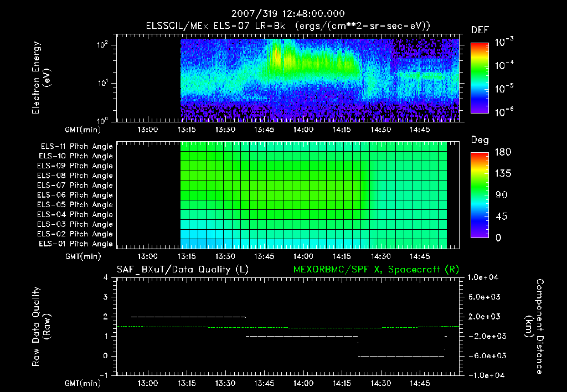Click the timestamp title 2007/319 12:48:00.000
The image size is (567, 392).
tap(288, 14)
